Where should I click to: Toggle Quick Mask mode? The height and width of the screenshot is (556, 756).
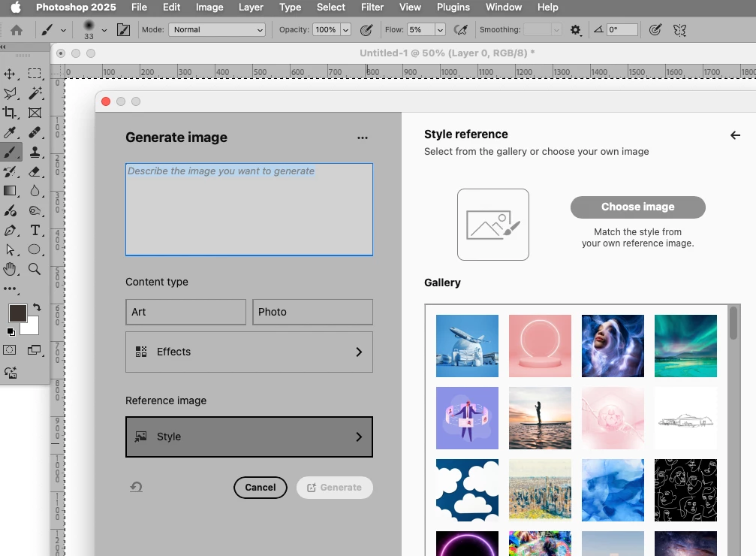coord(9,350)
